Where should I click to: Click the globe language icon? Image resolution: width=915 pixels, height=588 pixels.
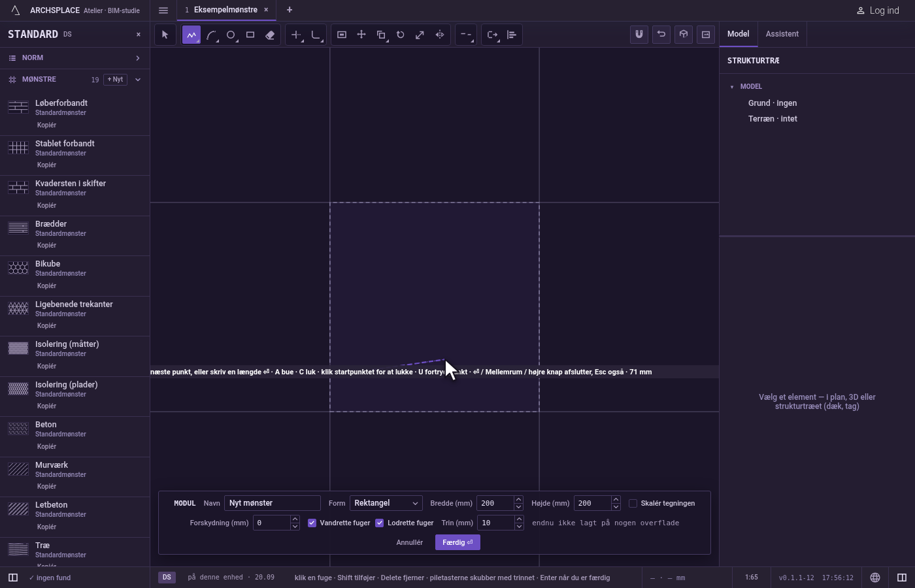(x=875, y=578)
